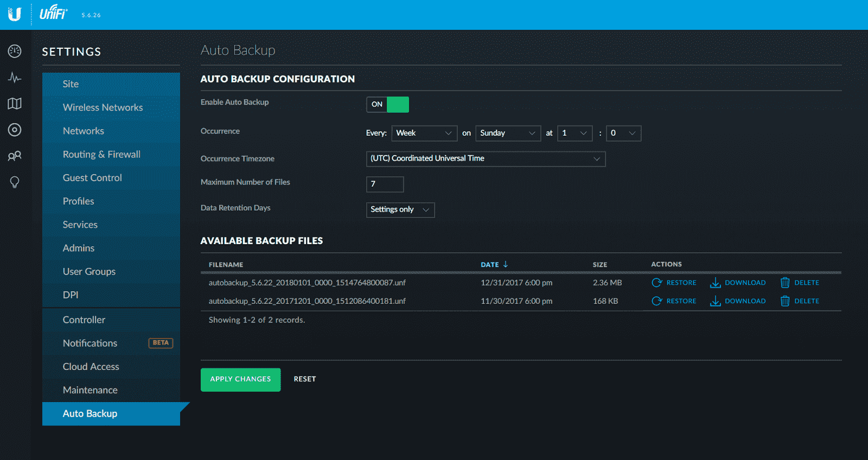Expand the Occurrence Timezone dropdown

click(x=486, y=158)
